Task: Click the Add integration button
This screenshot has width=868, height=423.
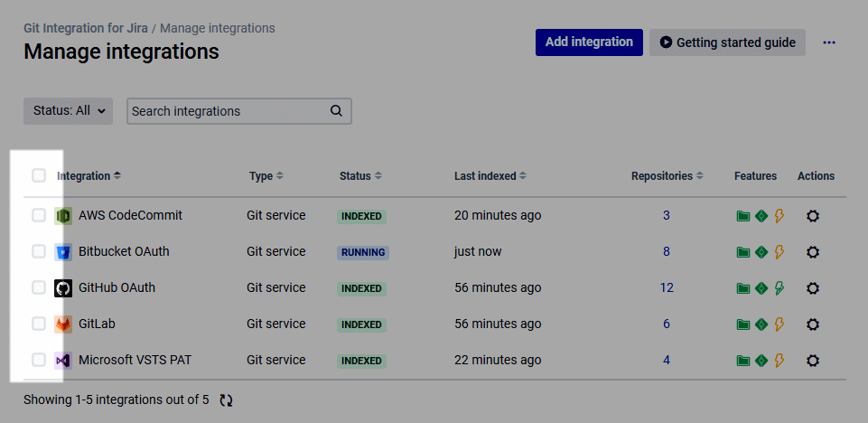Action: click(x=589, y=42)
